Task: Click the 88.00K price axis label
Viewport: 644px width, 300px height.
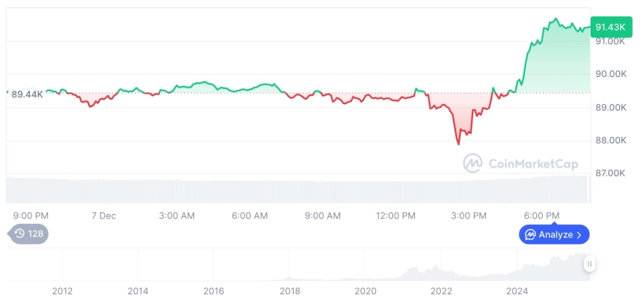Action: [610, 140]
